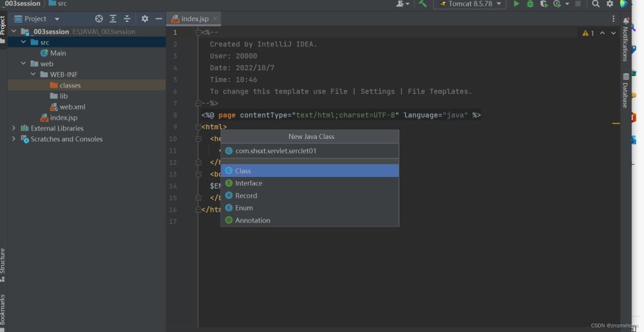Screen dimensions: 644x332
Task: Start debugging with the bug icon
Action: pyautogui.click(x=530, y=4)
